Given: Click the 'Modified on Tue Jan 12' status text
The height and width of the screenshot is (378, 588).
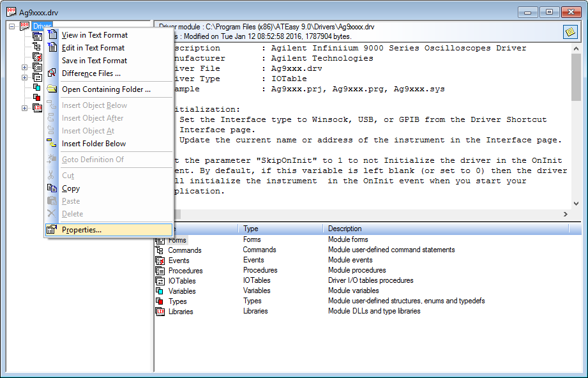Looking at the screenshot, I should (x=268, y=36).
